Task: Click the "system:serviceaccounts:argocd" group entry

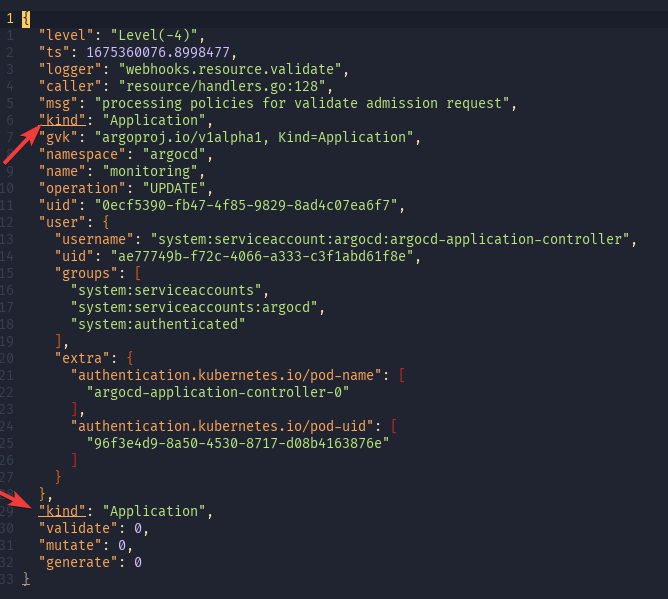Action: click(x=194, y=308)
